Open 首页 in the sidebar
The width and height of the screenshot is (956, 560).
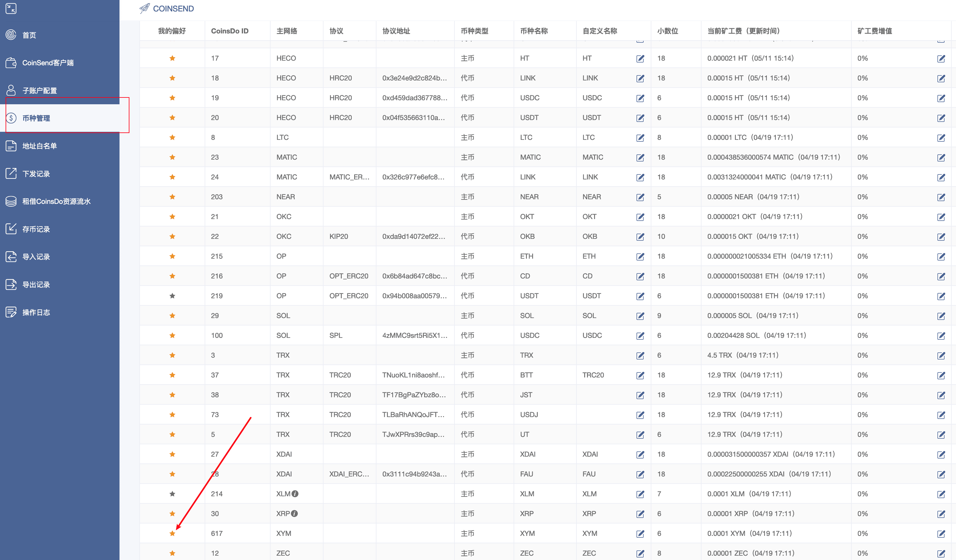click(29, 35)
